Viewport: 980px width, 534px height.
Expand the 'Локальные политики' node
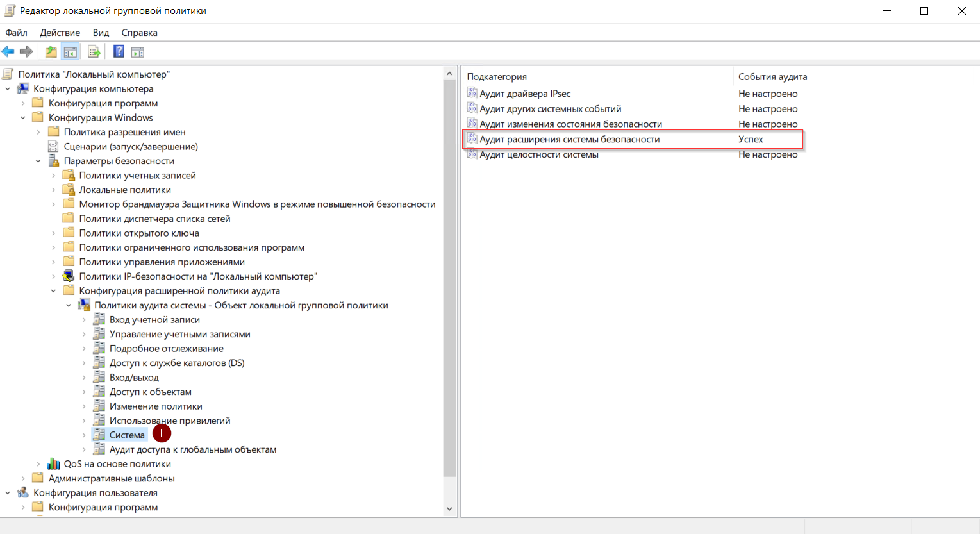point(53,190)
